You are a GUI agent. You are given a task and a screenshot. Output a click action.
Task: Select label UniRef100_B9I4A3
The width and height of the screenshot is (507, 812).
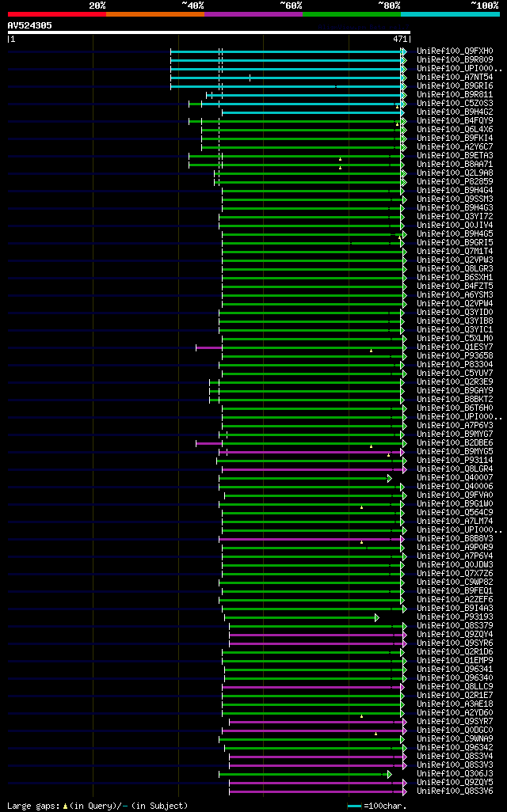(x=455, y=609)
